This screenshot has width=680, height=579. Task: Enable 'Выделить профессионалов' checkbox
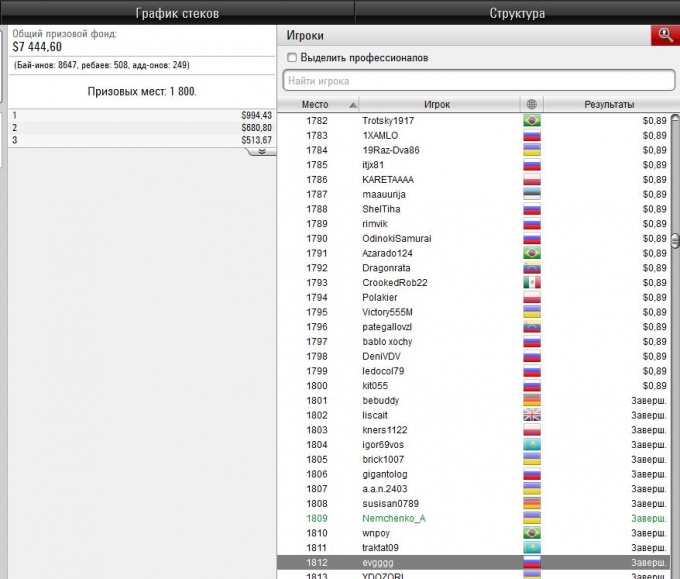[292, 57]
